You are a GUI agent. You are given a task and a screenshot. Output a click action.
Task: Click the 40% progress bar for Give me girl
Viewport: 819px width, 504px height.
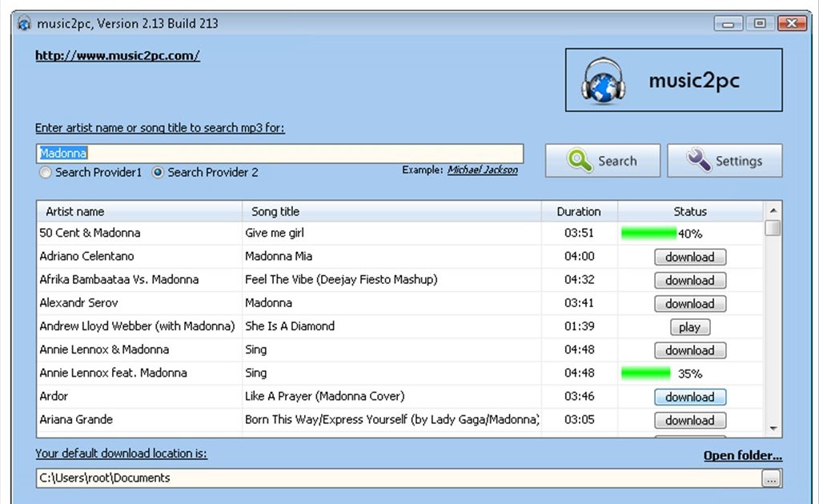tap(648, 234)
